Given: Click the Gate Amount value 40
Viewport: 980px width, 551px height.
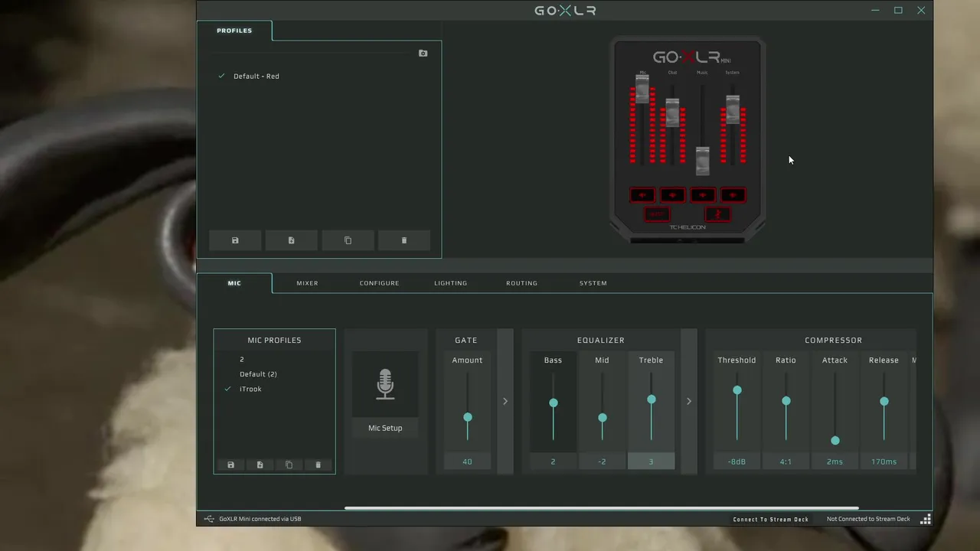Looking at the screenshot, I should click(x=467, y=461).
